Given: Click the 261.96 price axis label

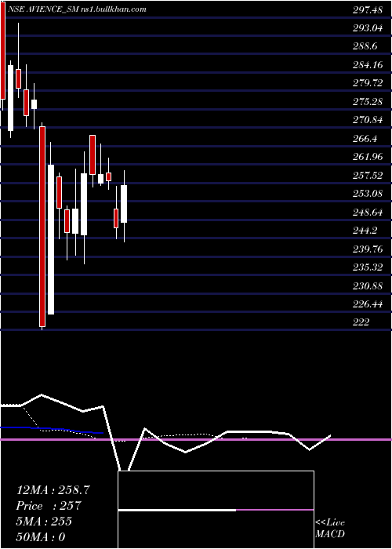Looking at the screenshot, I should [368, 157].
